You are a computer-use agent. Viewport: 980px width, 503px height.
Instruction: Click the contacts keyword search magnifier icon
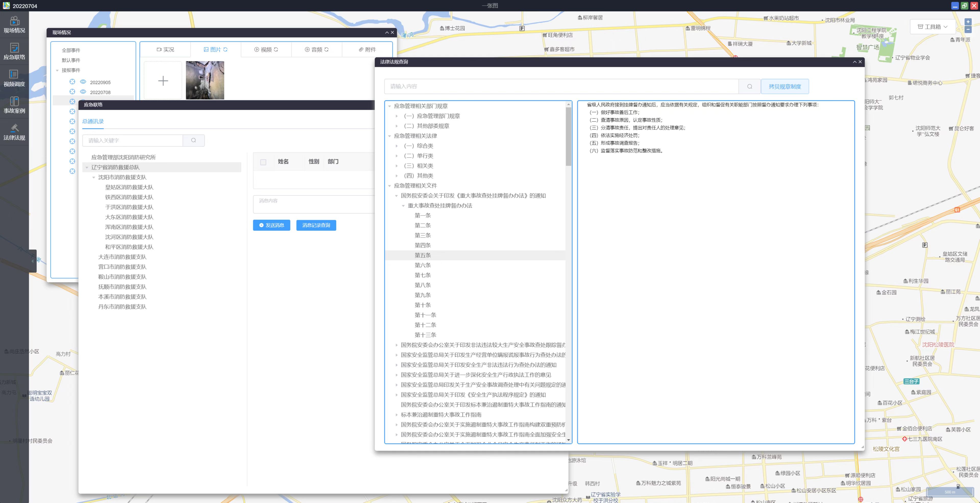click(x=194, y=140)
